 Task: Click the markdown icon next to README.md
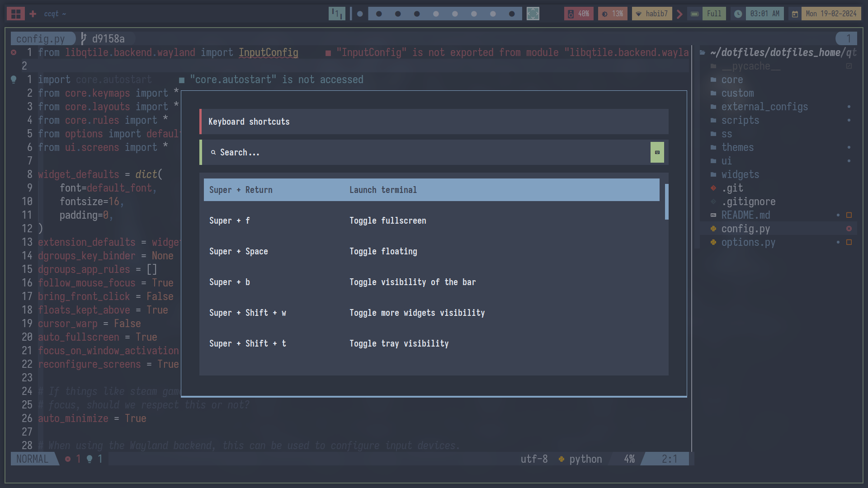[x=713, y=215]
